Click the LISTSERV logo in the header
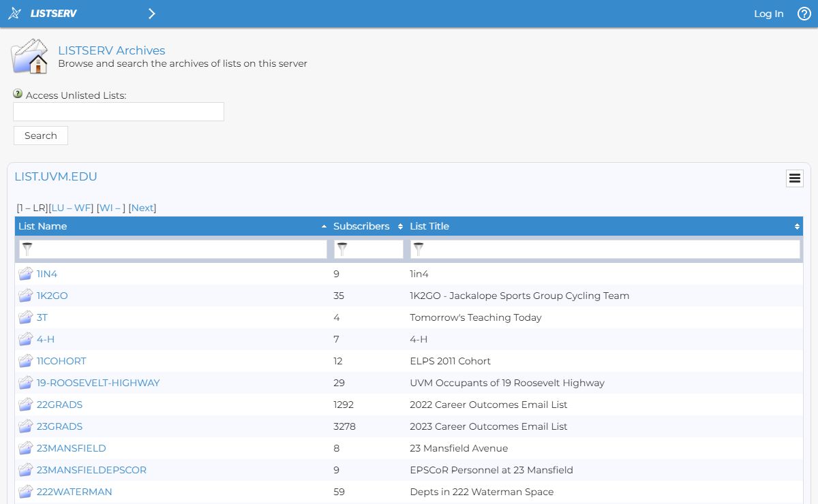 click(42, 14)
